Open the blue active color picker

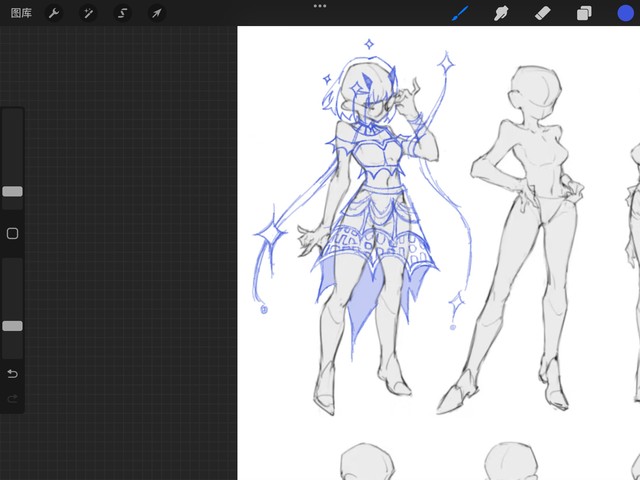tap(625, 13)
